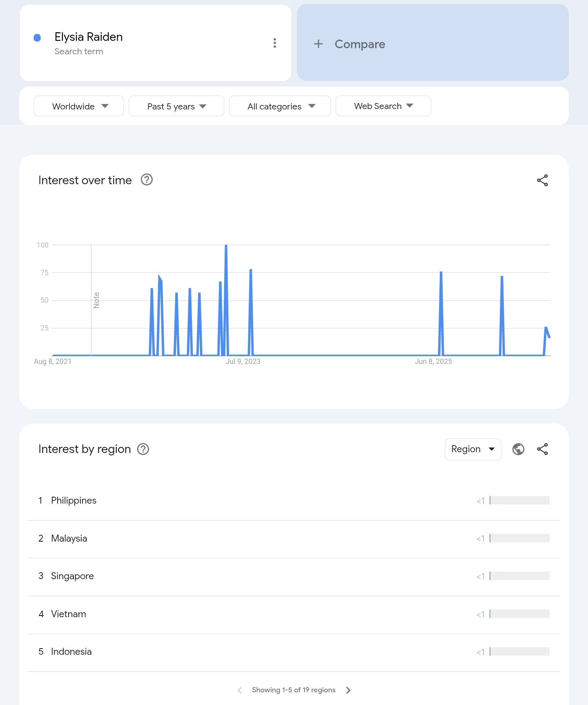Open the Philippines region row
The width and height of the screenshot is (588, 705).
[x=294, y=501]
